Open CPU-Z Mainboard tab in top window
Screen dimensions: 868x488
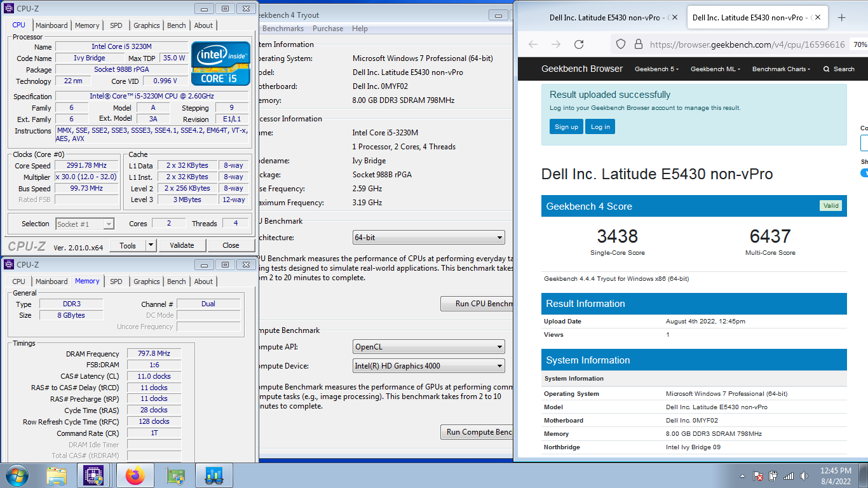[x=51, y=25]
